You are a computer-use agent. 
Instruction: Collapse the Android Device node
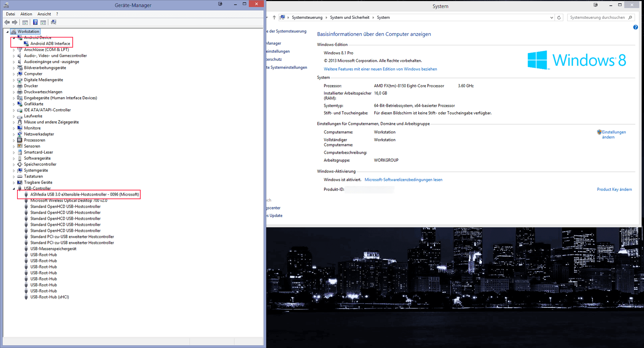pos(14,38)
